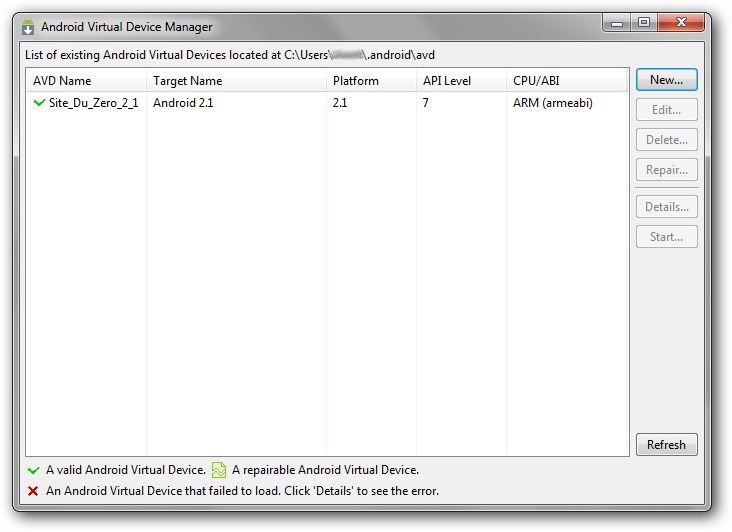Minimize the Android Virtual Device Manager window
This screenshot has height=532, width=732.
click(617, 22)
